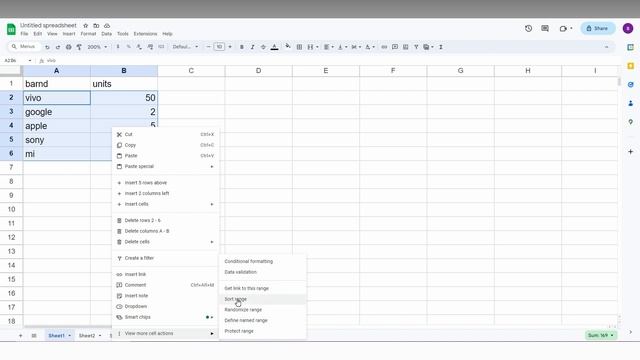Open the comments history icon
Viewport: 640px width, 360px height.
[545, 28]
